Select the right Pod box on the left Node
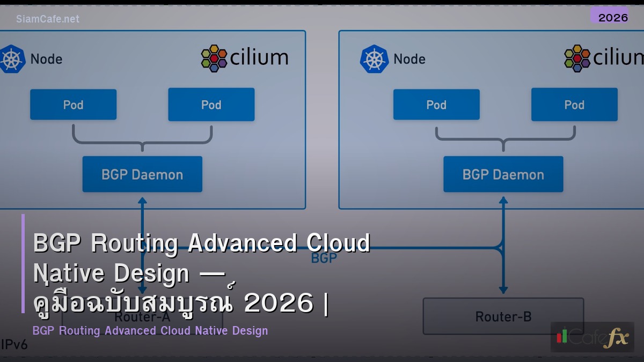 [x=211, y=104]
